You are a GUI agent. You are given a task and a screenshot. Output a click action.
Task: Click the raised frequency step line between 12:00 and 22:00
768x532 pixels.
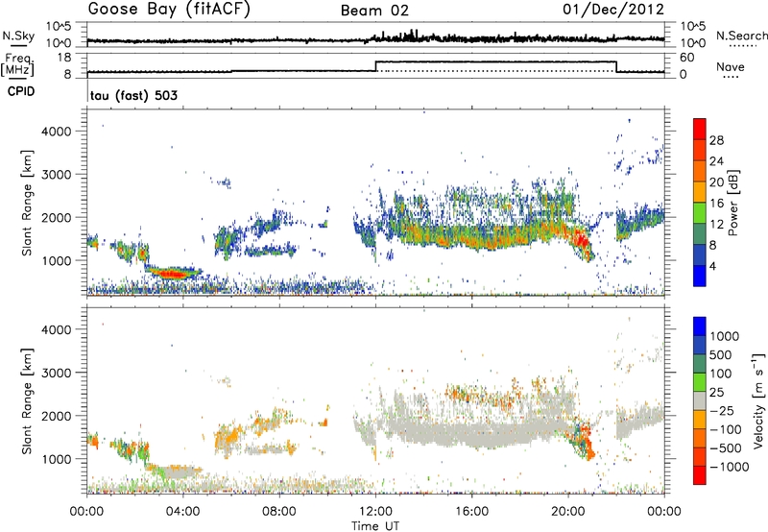pos(495,61)
